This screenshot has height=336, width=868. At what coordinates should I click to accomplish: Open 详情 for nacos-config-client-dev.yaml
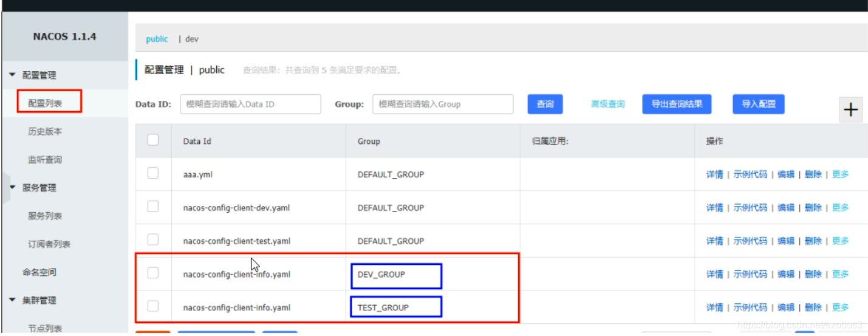pyautogui.click(x=714, y=207)
